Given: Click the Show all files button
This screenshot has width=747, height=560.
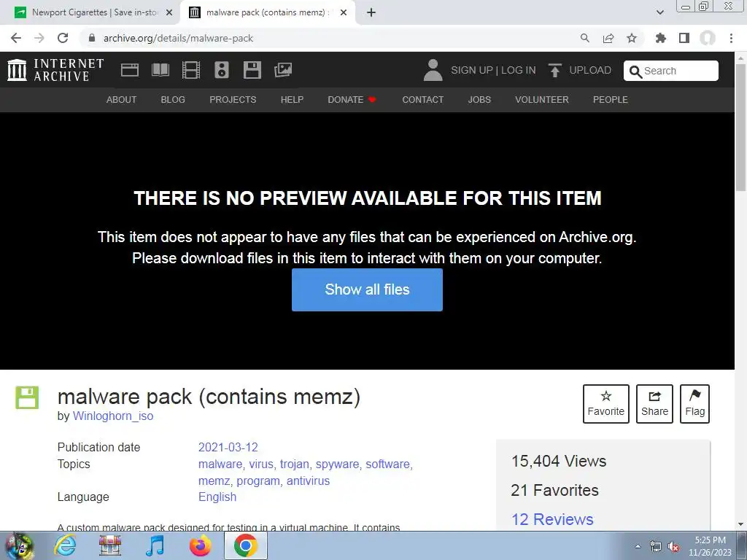Looking at the screenshot, I should 368,289.
